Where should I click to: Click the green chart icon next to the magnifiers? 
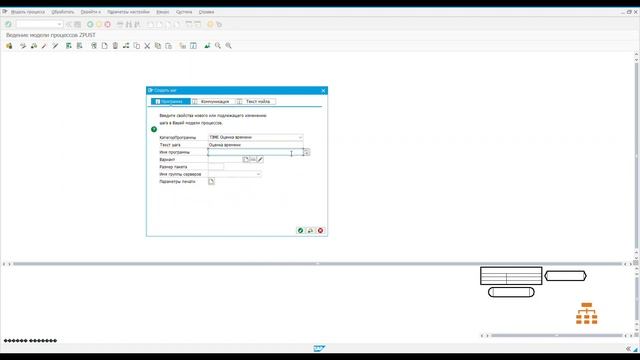207,46
